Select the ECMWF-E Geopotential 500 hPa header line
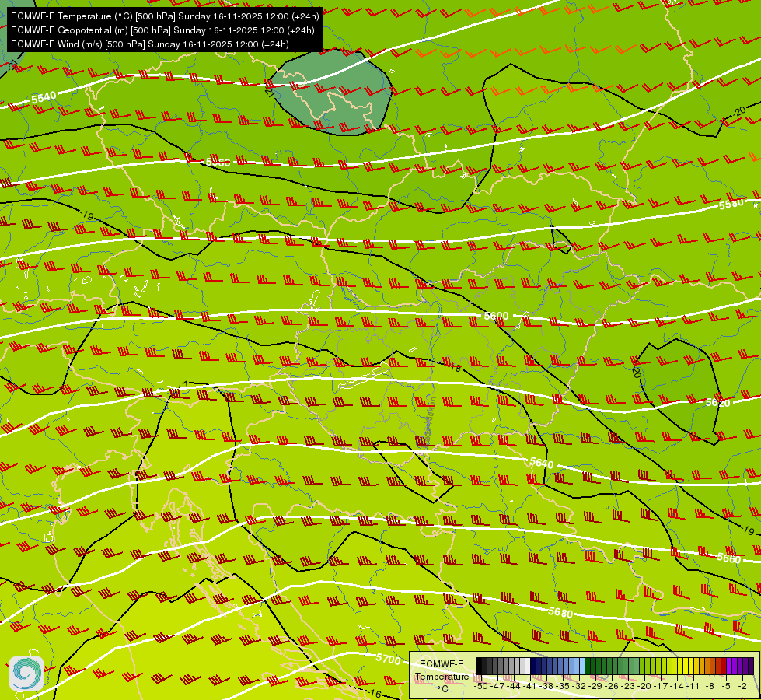This screenshot has width=761, height=700. 162,30
